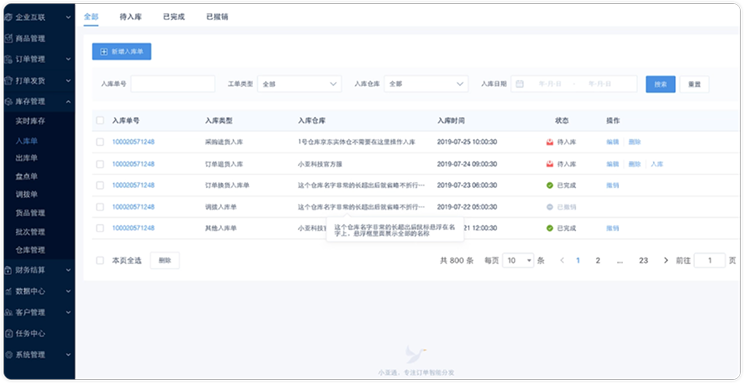The image size is (744, 383).
Task: Open 实时库存 in the sidebar
Action: click(30, 121)
